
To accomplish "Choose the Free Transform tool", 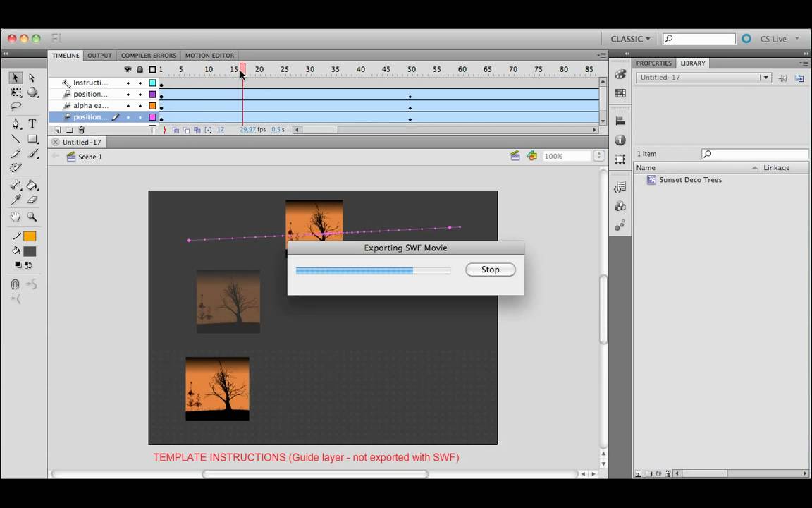I will pyautogui.click(x=16, y=92).
